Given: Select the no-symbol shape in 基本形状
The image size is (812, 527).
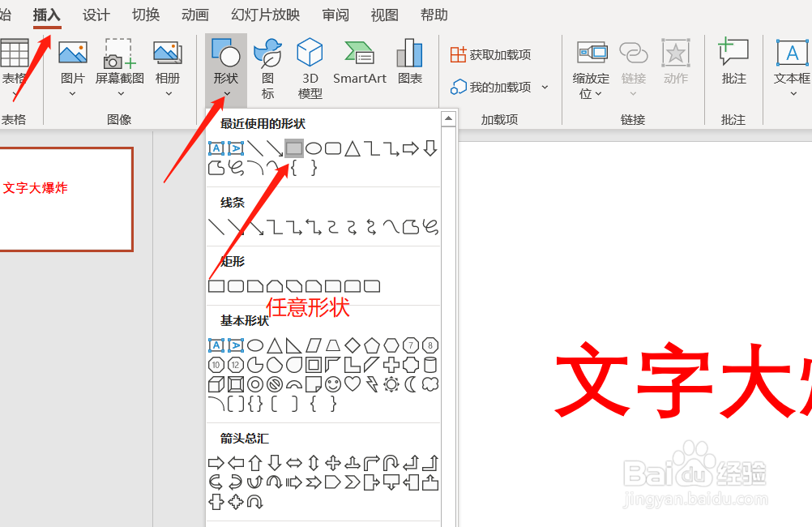Looking at the screenshot, I should (275, 384).
